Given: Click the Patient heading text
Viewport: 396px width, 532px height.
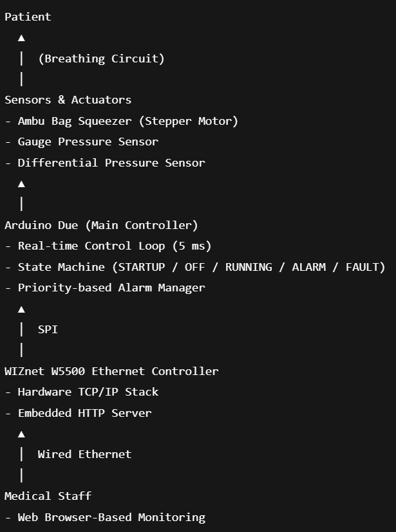Looking at the screenshot, I should (28, 17).
